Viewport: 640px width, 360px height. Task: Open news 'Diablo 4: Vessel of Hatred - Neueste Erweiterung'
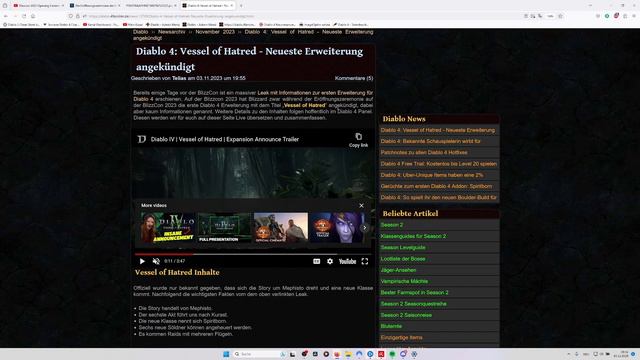tap(439, 130)
